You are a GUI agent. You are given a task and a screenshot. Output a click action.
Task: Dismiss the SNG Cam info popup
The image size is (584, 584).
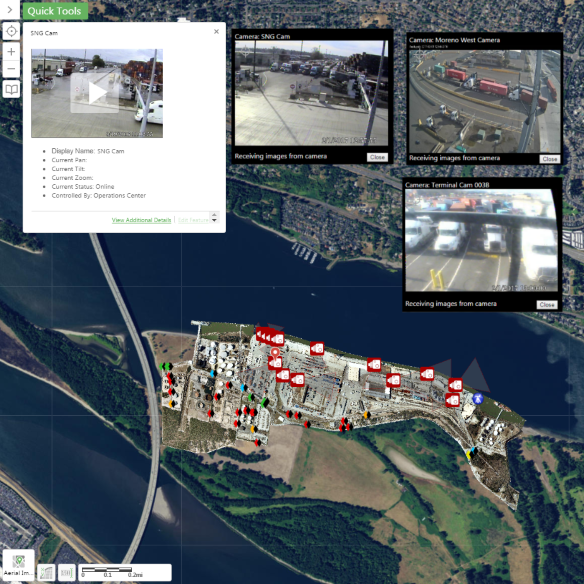216,32
